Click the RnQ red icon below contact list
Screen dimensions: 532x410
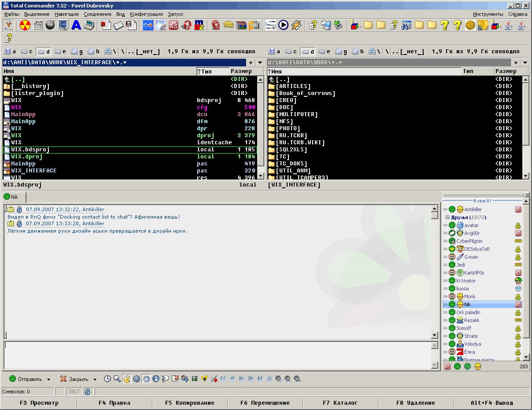[447, 366]
